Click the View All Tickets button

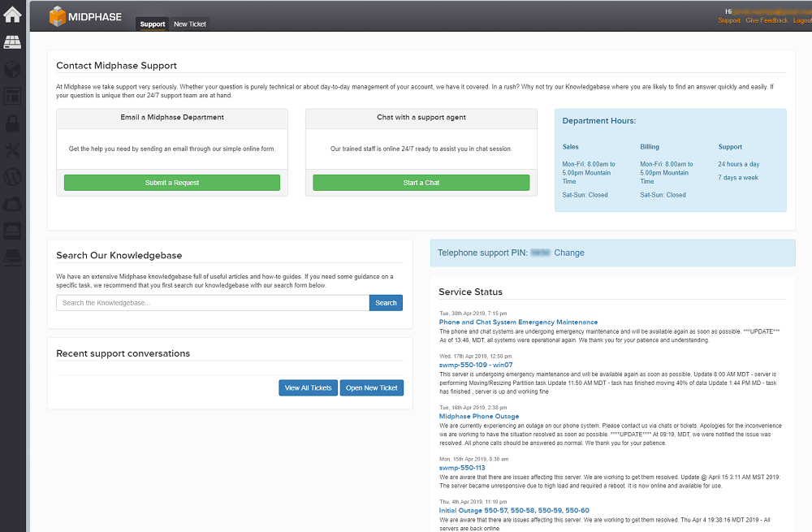point(308,388)
